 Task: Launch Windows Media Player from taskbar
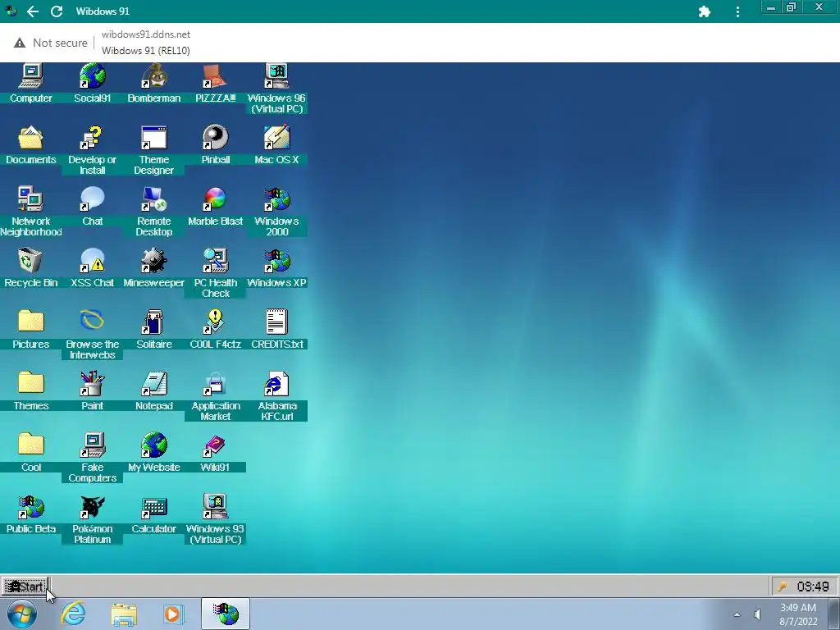coord(172,614)
